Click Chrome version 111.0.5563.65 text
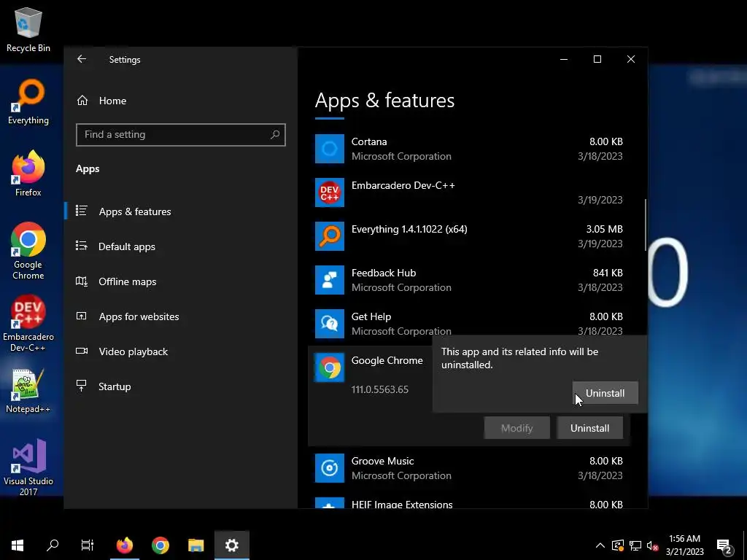 point(379,389)
